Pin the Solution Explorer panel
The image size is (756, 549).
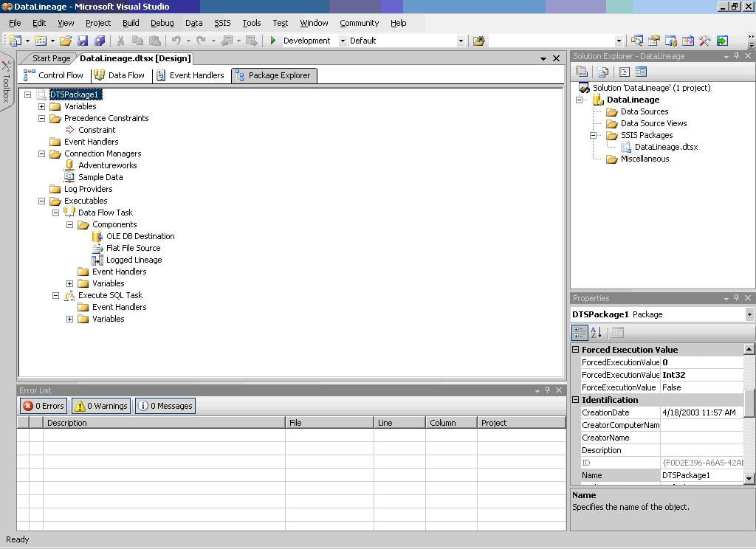[x=736, y=56]
